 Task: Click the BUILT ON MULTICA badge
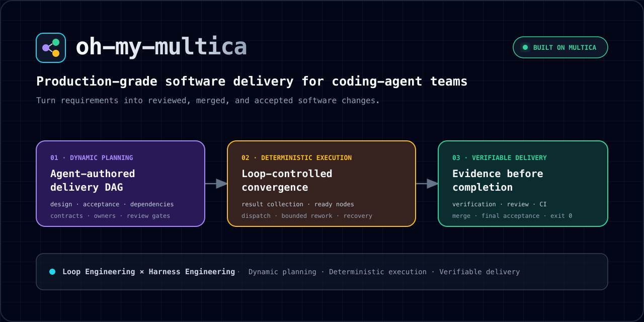(560, 47)
